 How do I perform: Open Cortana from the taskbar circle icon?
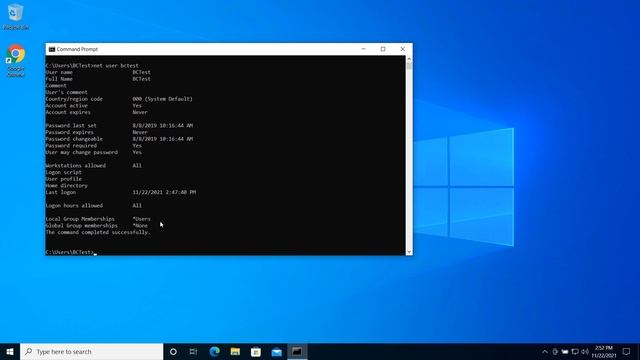[173, 351]
